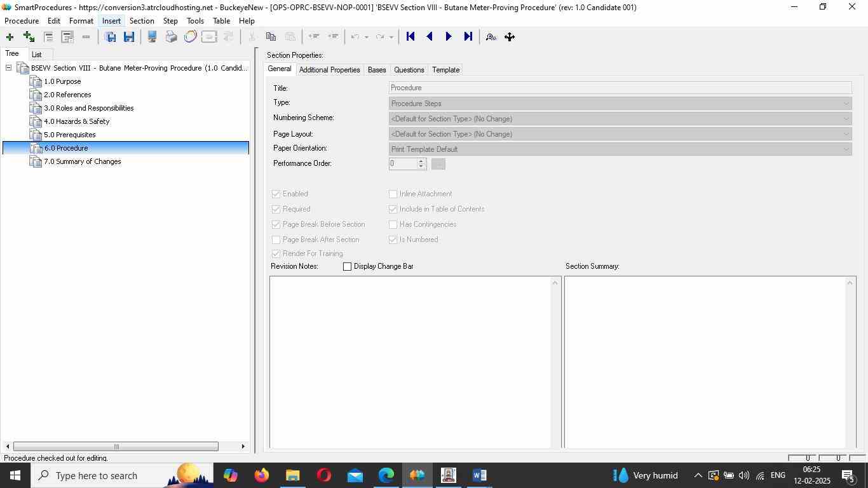The image size is (868, 488).
Task: Click the indent arrow toolbar icon
Action: [333, 37]
